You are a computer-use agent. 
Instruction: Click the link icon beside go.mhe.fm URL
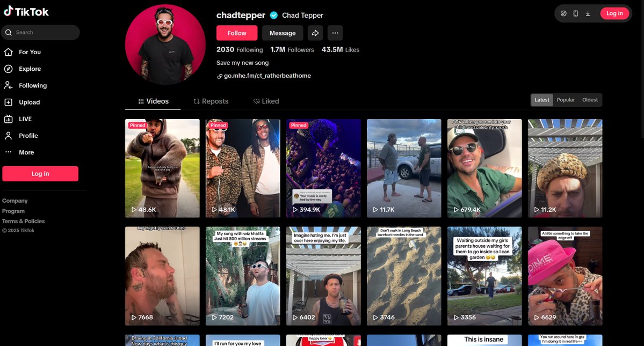[x=220, y=76]
